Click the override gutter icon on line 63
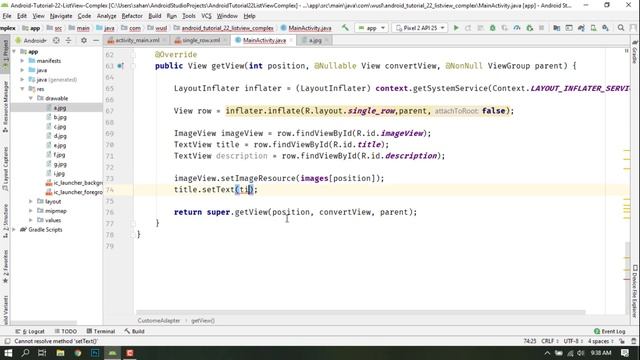Image resolution: width=640 pixels, height=360 pixels. pyautogui.click(x=120, y=66)
